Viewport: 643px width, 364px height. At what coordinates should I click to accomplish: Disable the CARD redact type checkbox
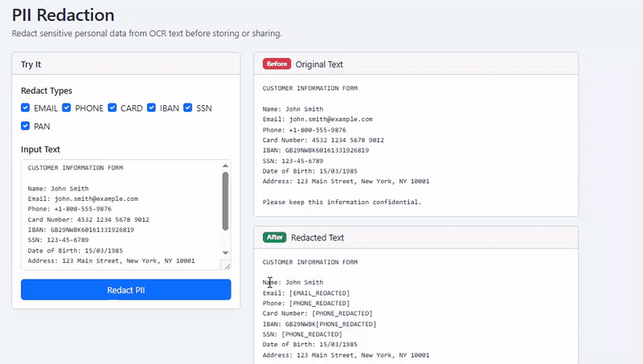(112, 108)
